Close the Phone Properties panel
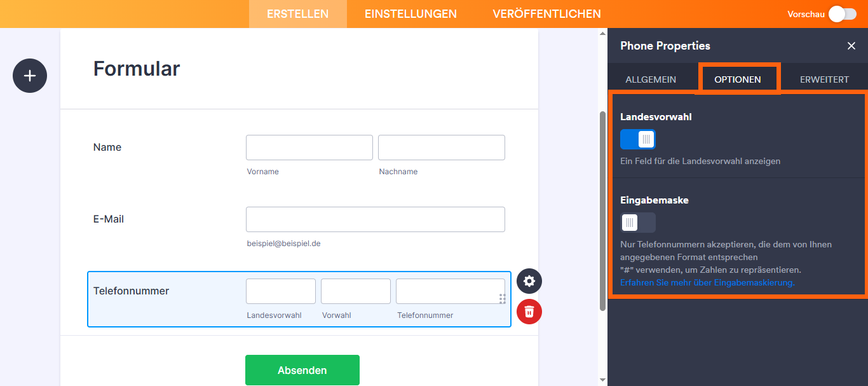This screenshot has height=386, width=868. [851, 46]
